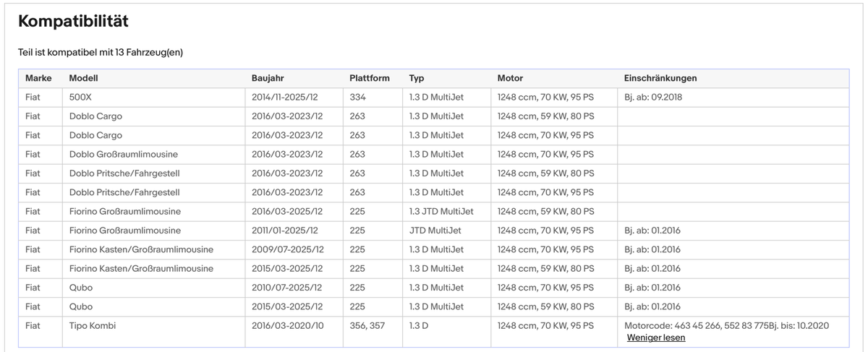Click the 'Bj. ab: 09.2018' restriction

click(653, 98)
